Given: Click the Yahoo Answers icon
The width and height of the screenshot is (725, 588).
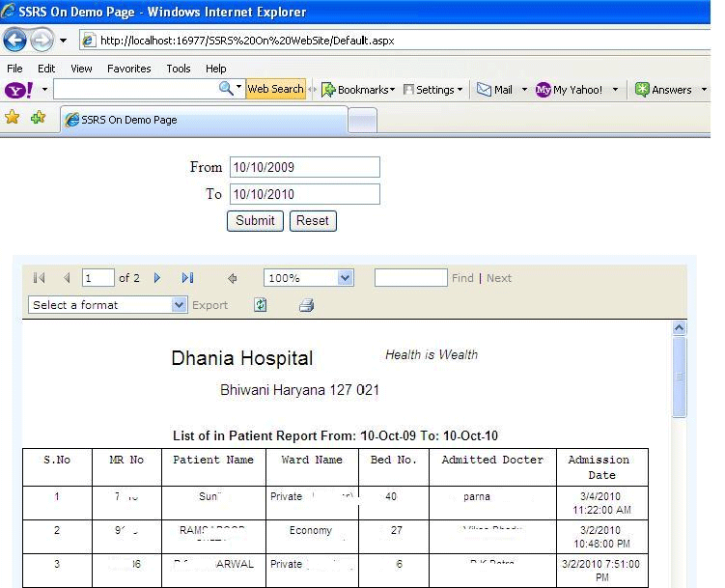Looking at the screenshot, I should point(642,89).
